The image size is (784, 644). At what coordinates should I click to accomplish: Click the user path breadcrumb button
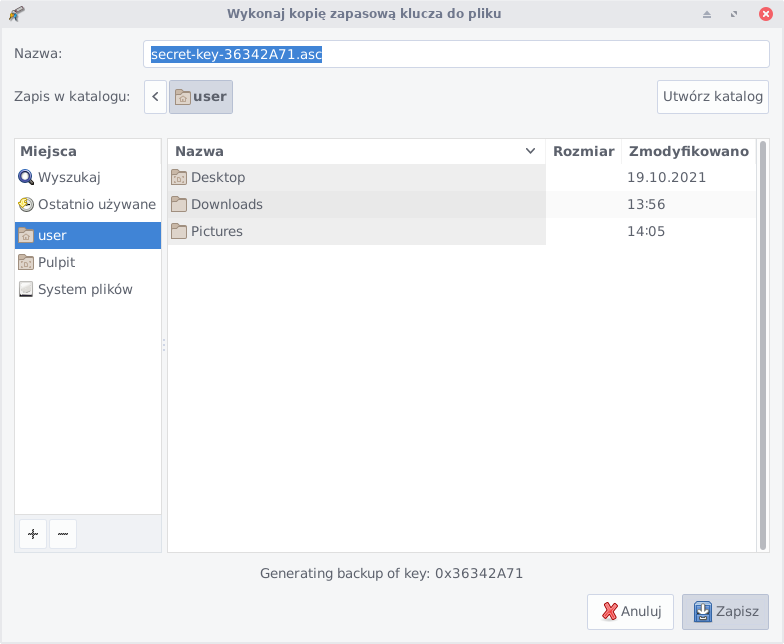pos(201,97)
